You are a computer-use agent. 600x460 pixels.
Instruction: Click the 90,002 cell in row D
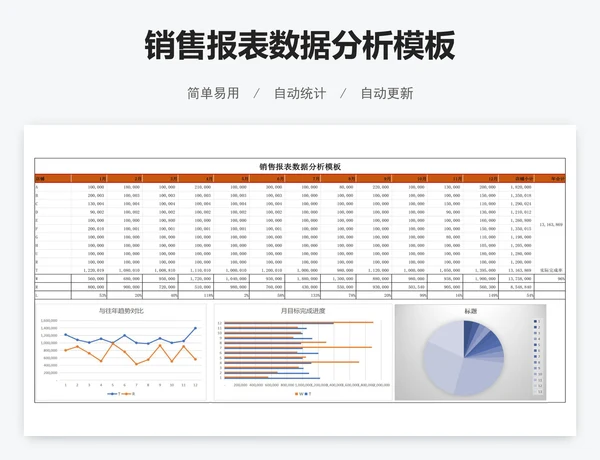click(x=89, y=212)
